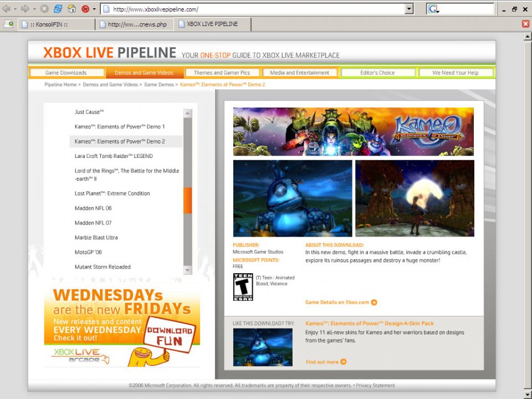Open the Themes and Gamer Pics tab
This screenshot has width=532, height=399.
coord(222,73)
